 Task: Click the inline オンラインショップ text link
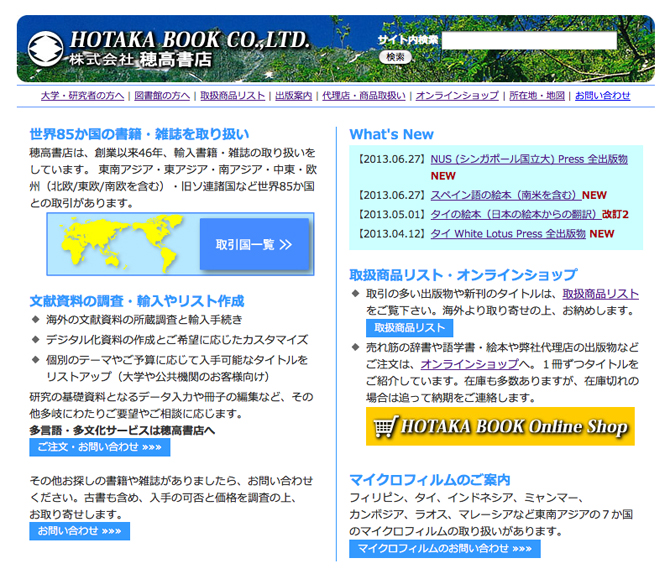pos(470,364)
